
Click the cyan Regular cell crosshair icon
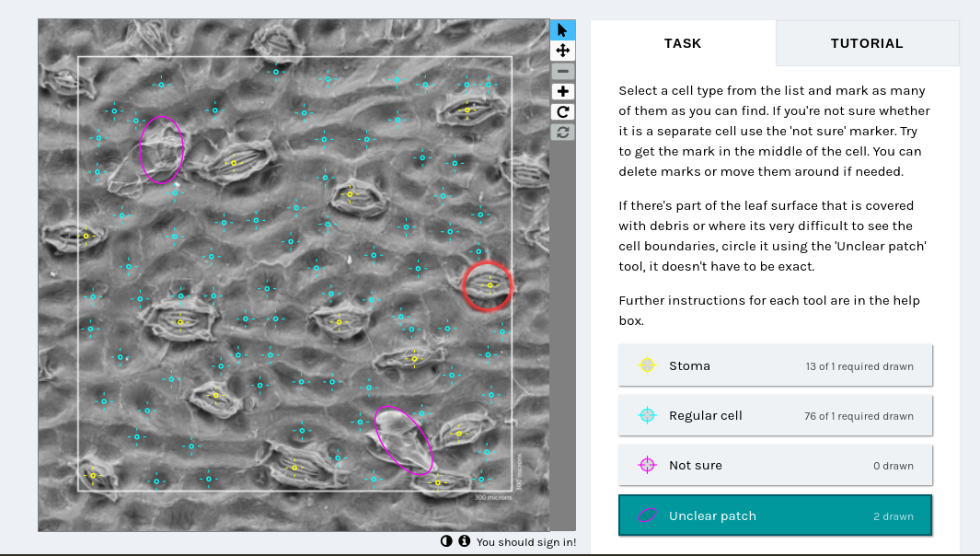648,415
